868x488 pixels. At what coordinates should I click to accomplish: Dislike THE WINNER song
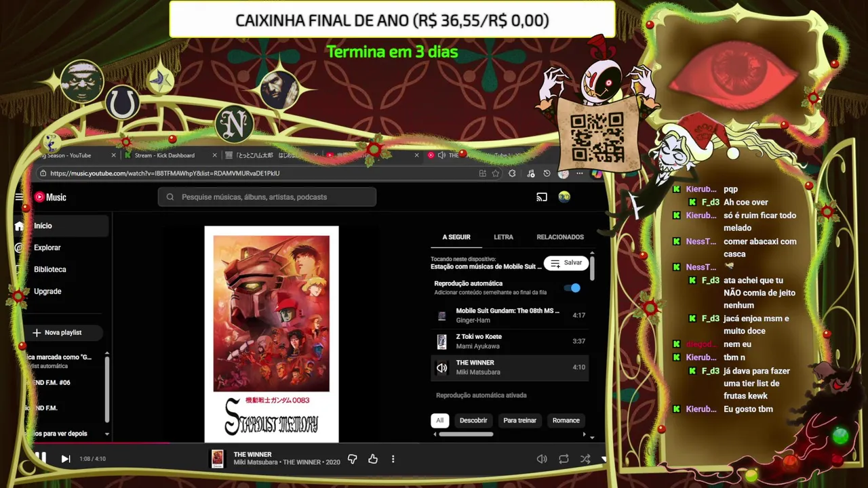352,459
